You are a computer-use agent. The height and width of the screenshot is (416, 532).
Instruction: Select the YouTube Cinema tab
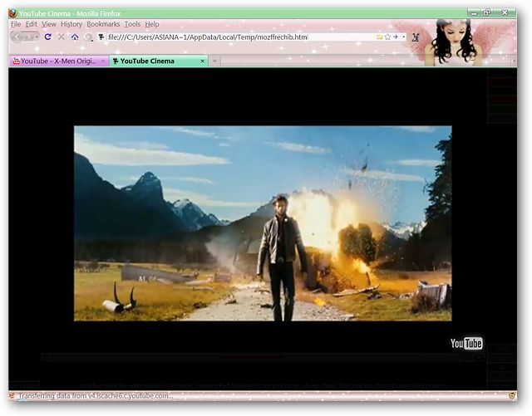pos(159,61)
